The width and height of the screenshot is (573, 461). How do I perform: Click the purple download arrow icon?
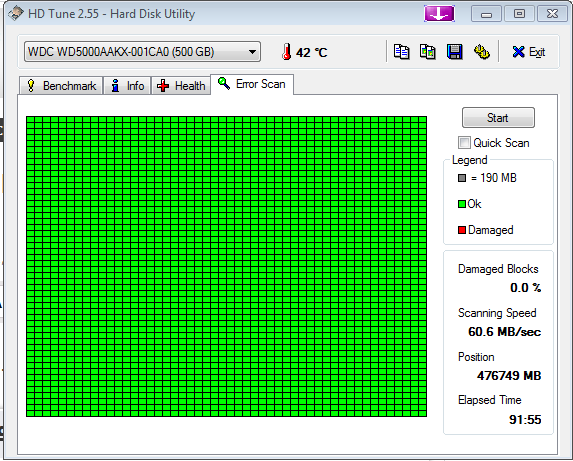439,14
